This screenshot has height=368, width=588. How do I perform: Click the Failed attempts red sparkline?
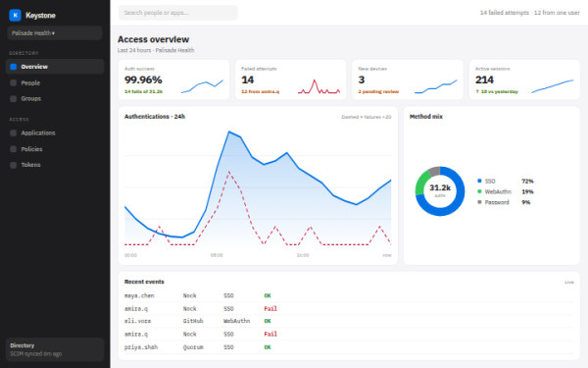click(319, 86)
